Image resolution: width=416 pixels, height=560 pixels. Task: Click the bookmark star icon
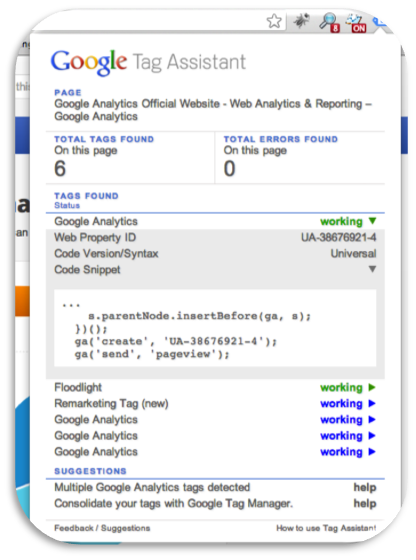pyautogui.click(x=274, y=21)
